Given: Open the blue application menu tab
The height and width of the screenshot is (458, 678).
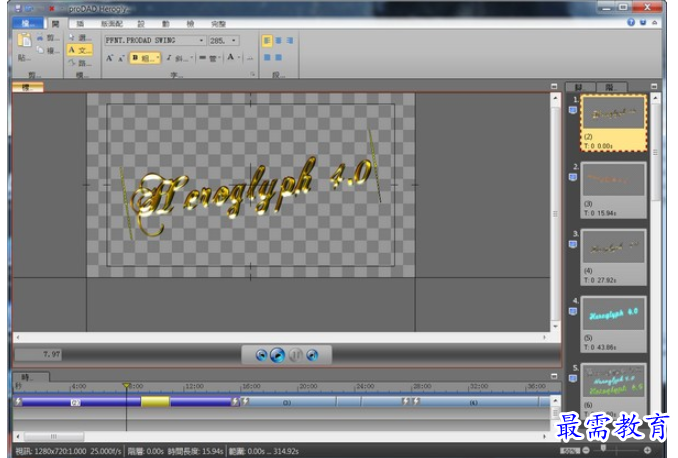Looking at the screenshot, I should click(x=27, y=22).
